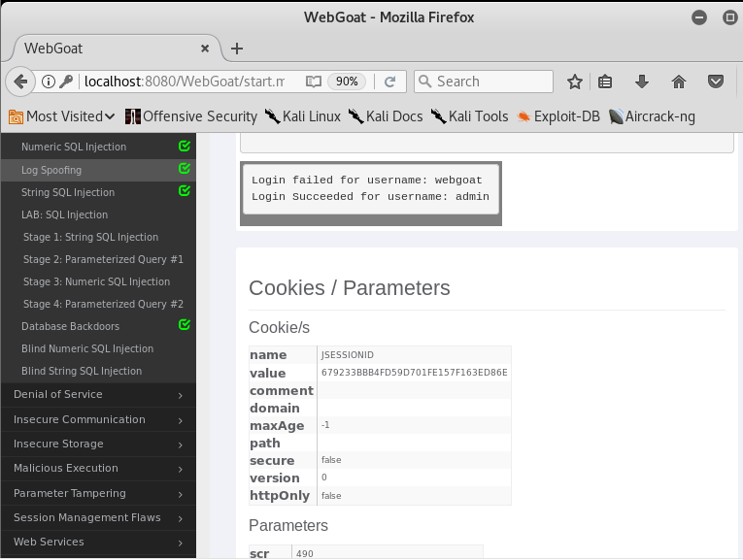
Task: Open a new browser tab
Action: pyautogui.click(x=237, y=49)
